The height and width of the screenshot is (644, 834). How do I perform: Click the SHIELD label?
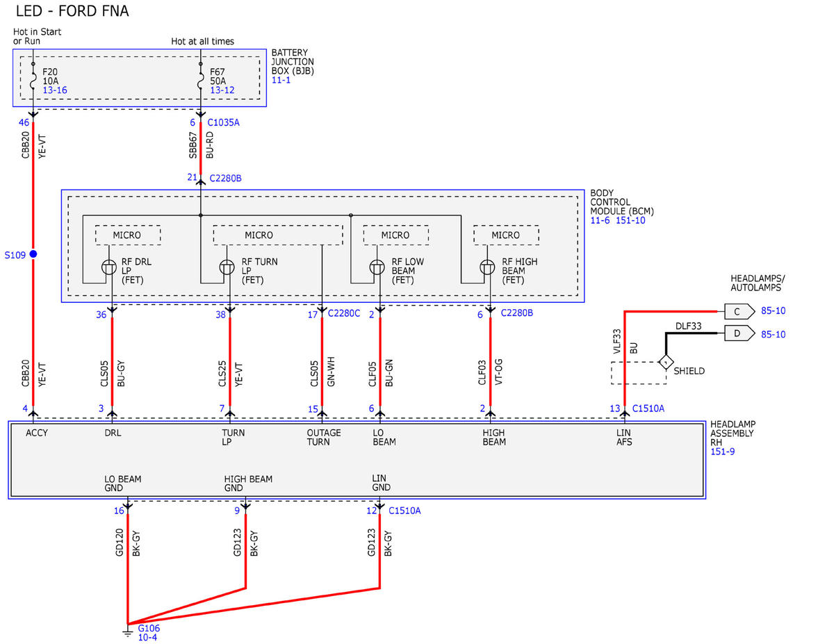pyautogui.click(x=689, y=371)
